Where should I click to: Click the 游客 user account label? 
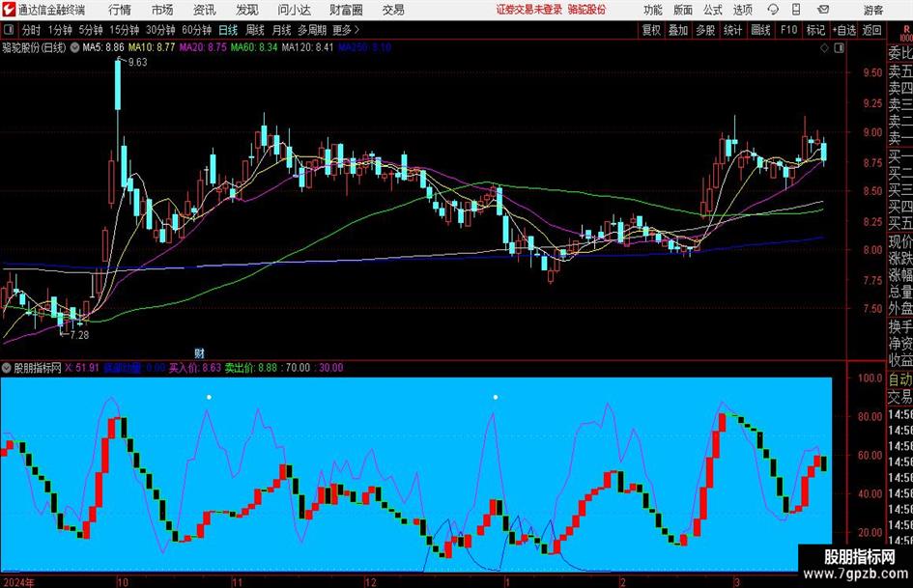873,10
